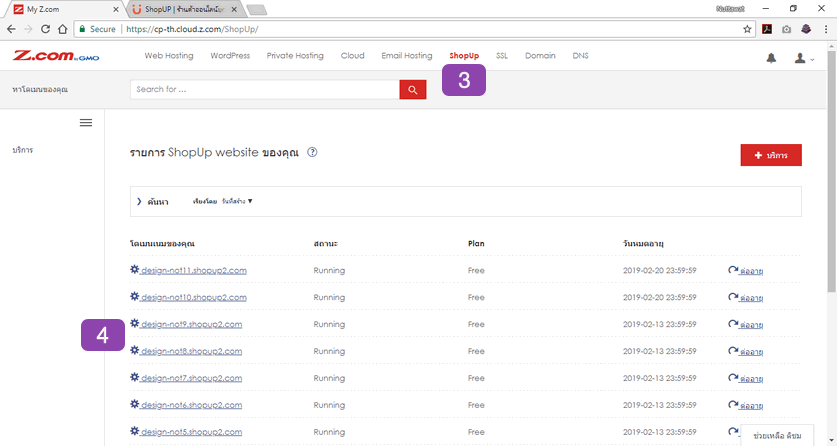837x446 pixels.
Task: Click gear icon for design-not11.shopup2.com
Action: click(x=135, y=269)
